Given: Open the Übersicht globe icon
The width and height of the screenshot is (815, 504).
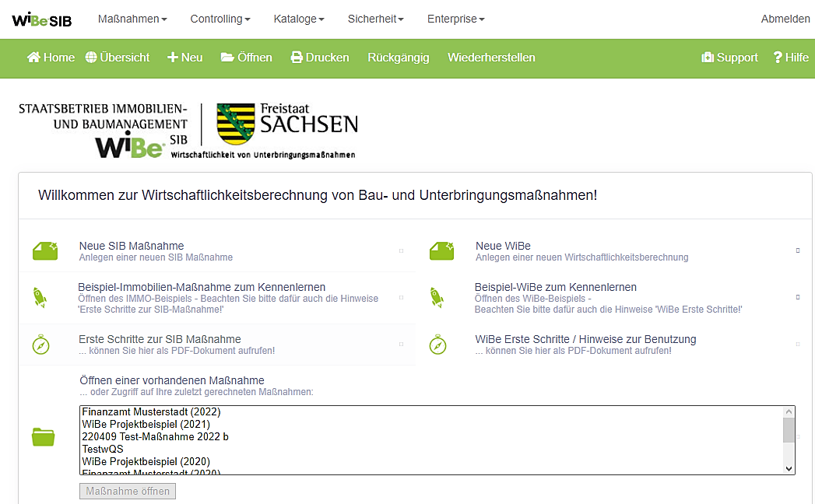Looking at the screenshot, I should [x=91, y=58].
